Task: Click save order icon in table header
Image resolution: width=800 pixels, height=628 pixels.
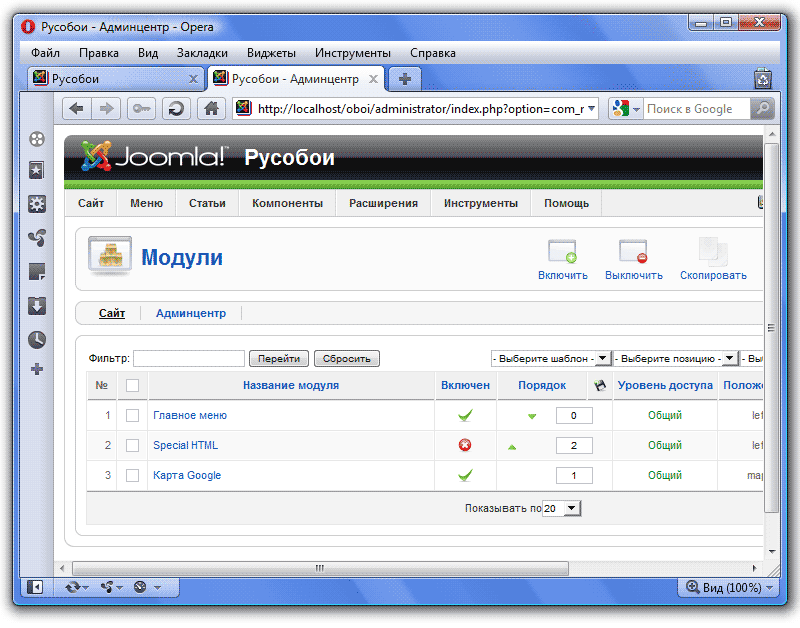Action: (599, 385)
